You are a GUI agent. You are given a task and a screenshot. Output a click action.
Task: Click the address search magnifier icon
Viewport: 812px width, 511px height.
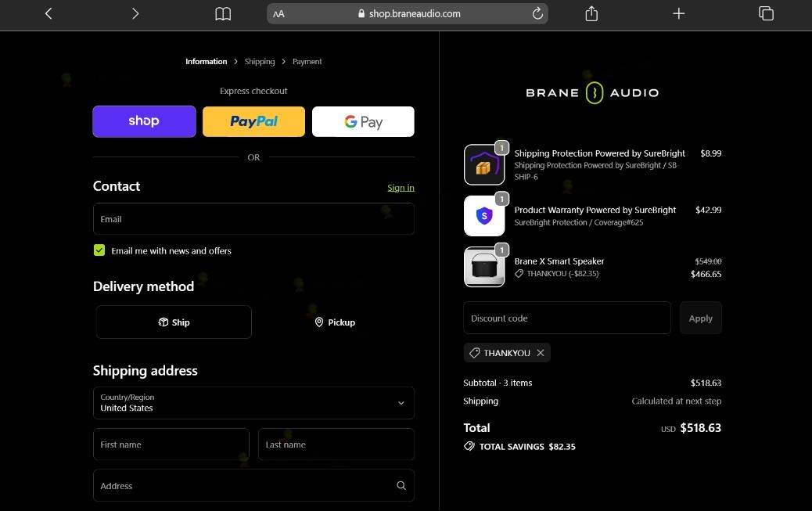[x=401, y=486]
